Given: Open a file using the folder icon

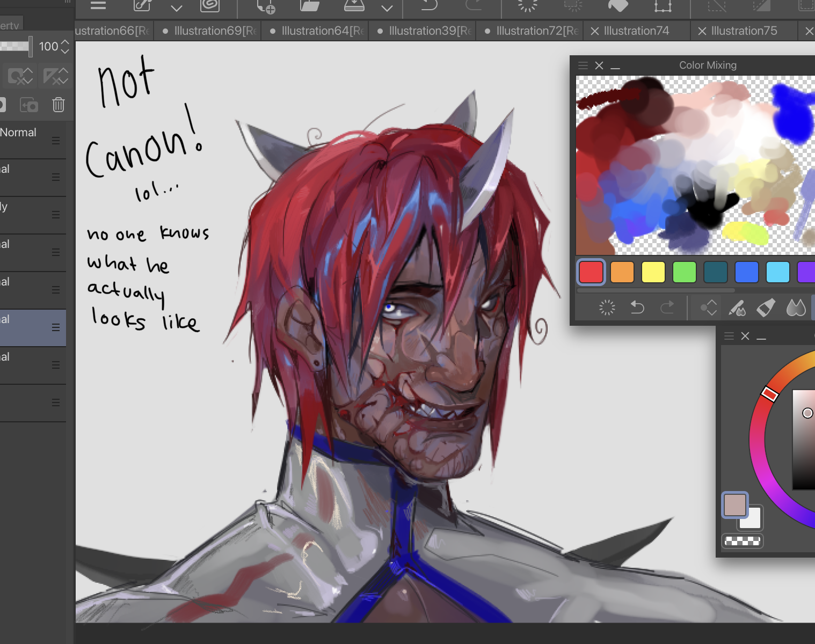Looking at the screenshot, I should click(309, 6).
